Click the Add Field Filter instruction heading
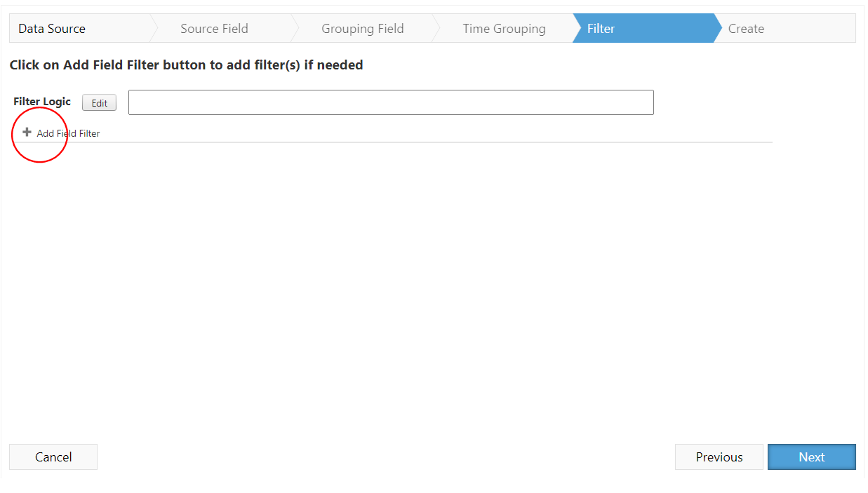Viewport: 868px width, 493px height. [x=186, y=65]
